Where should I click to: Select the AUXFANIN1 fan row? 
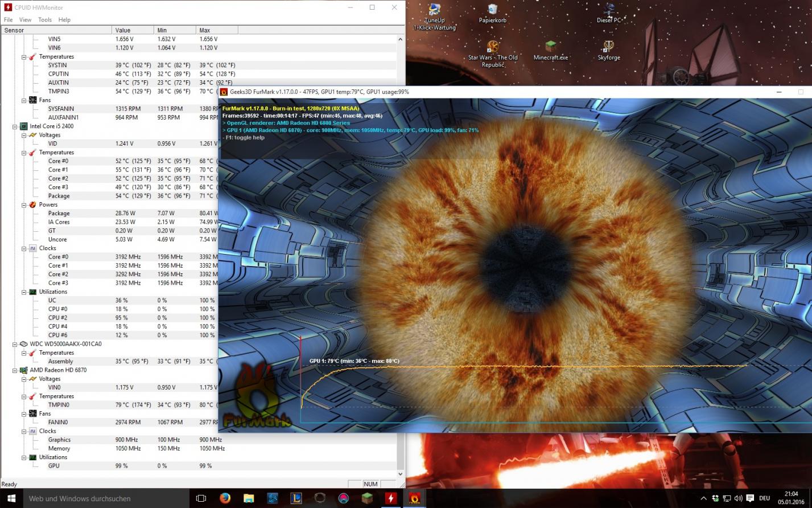point(133,117)
